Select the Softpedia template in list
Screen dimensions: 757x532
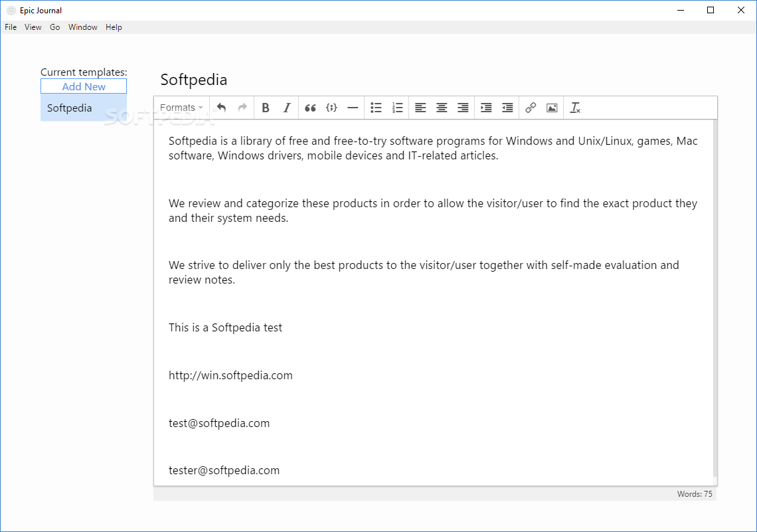[84, 108]
